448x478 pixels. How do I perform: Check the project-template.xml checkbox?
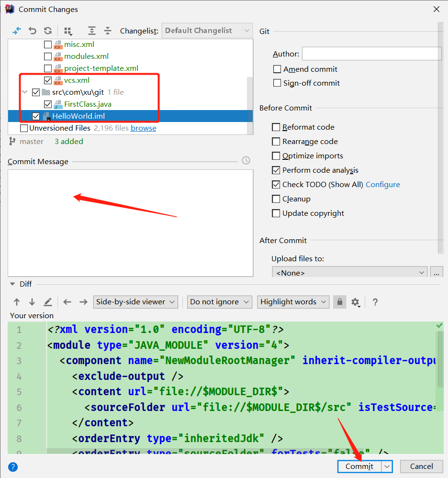tap(48, 68)
